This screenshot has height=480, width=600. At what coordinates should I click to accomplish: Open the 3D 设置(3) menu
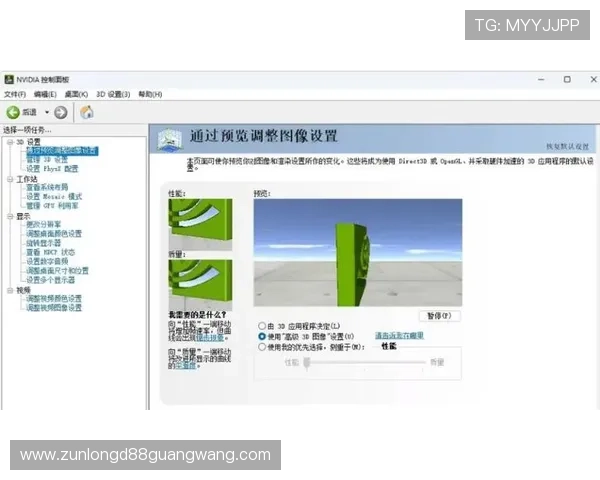coord(113,94)
